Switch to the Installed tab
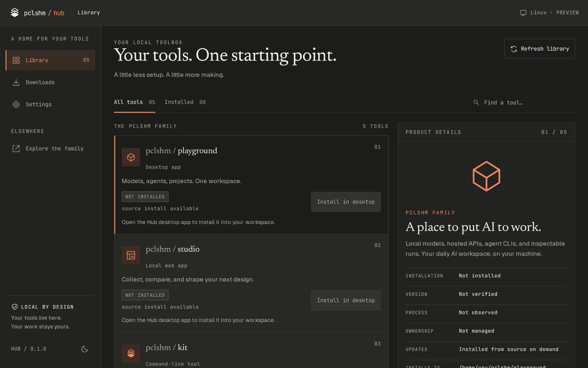This screenshot has width=588, height=368. 185,102
